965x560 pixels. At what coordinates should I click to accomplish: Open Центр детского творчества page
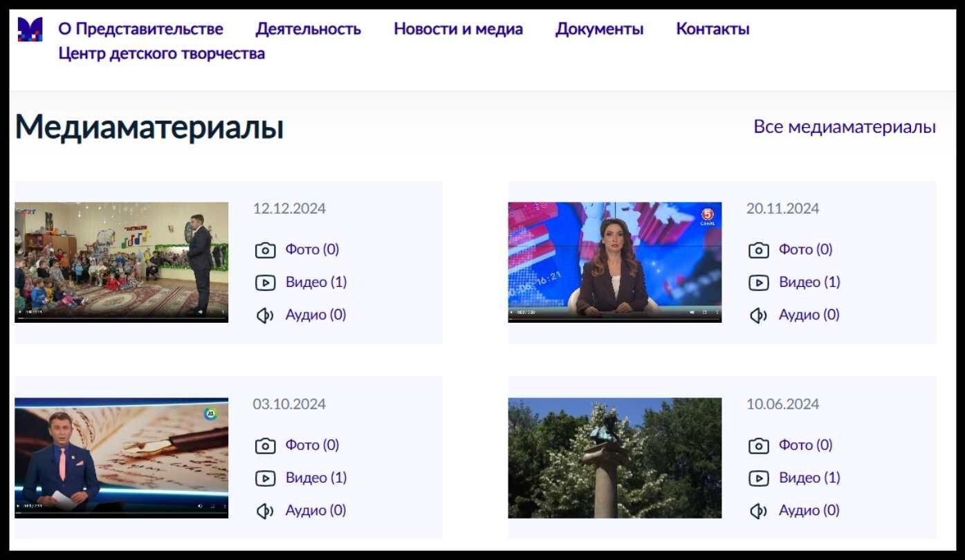pos(161,53)
